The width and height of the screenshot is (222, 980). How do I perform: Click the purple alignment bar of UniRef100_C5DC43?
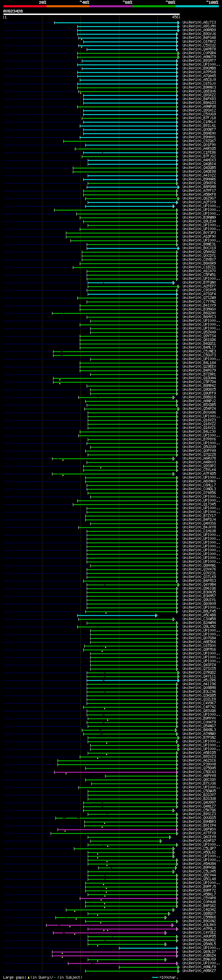[116, 772]
